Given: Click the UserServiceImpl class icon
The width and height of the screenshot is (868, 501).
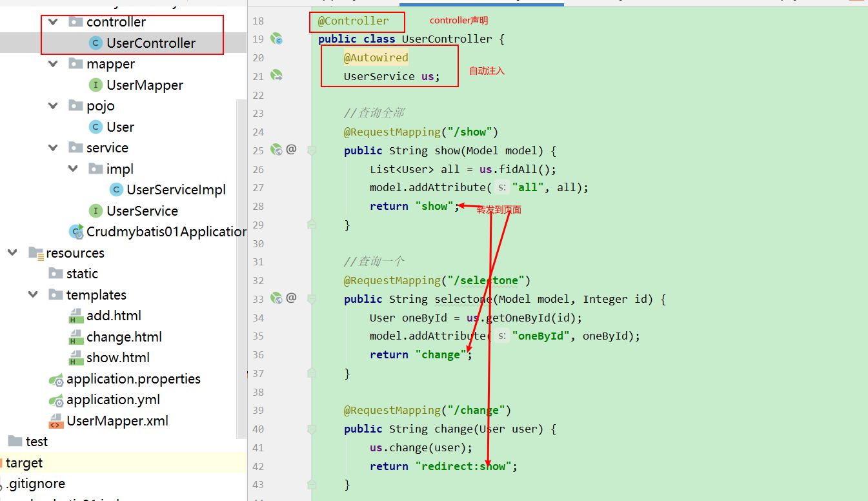Looking at the screenshot, I should click(x=116, y=190).
